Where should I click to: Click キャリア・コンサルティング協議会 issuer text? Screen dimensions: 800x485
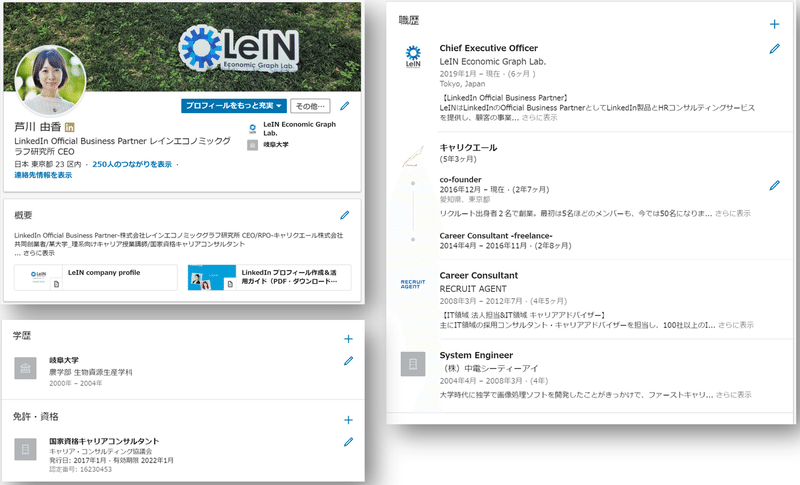(x=101, y=451)
